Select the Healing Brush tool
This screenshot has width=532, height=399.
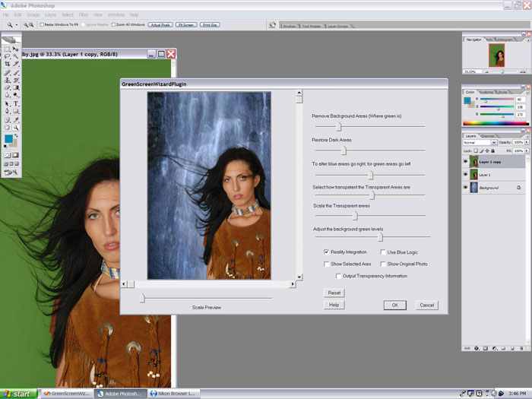click(7, 73)
